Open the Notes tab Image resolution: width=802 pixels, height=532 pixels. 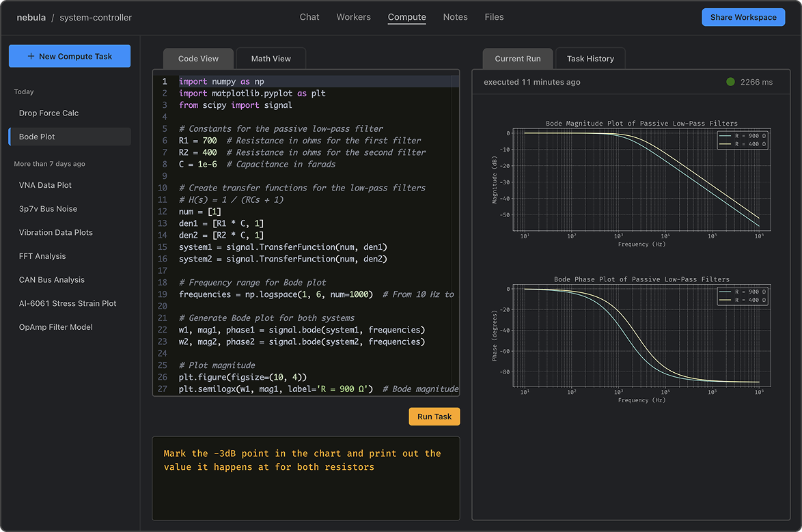click(x=455, y=17)
